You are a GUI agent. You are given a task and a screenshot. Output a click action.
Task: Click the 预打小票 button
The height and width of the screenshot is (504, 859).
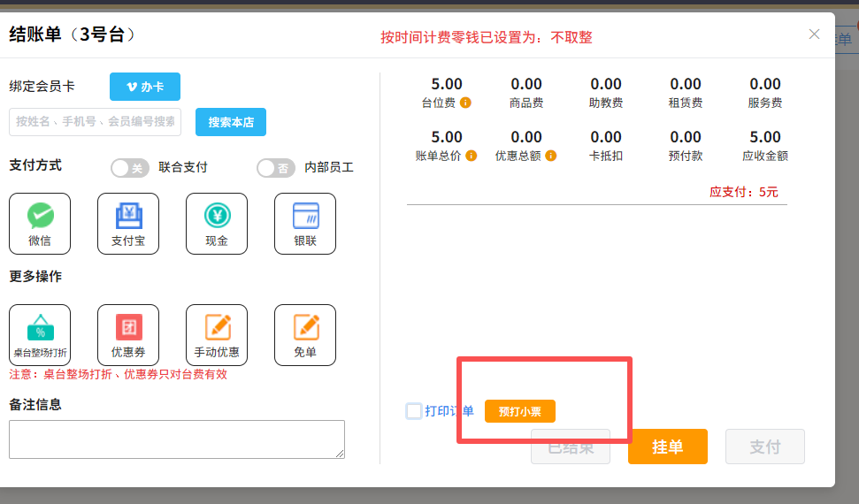[x=520, y=411]
